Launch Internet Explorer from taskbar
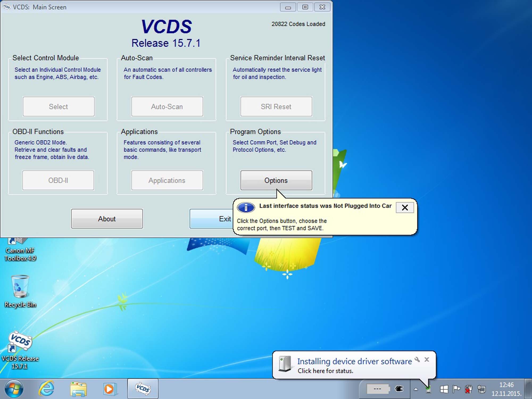The image size is (532, 399). pos(47,389)
